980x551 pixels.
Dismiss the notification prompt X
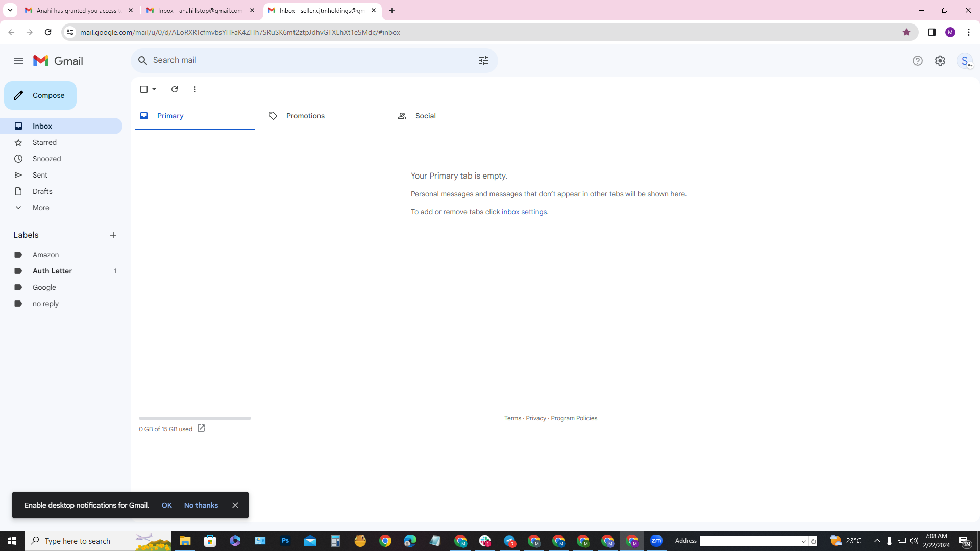[x=235, y=505]
